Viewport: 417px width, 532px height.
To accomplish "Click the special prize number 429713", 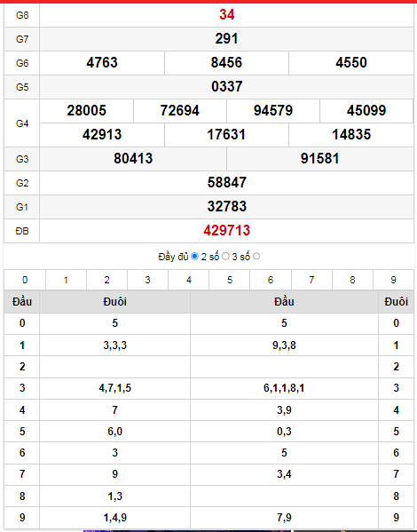I will [x=226, y=231].
